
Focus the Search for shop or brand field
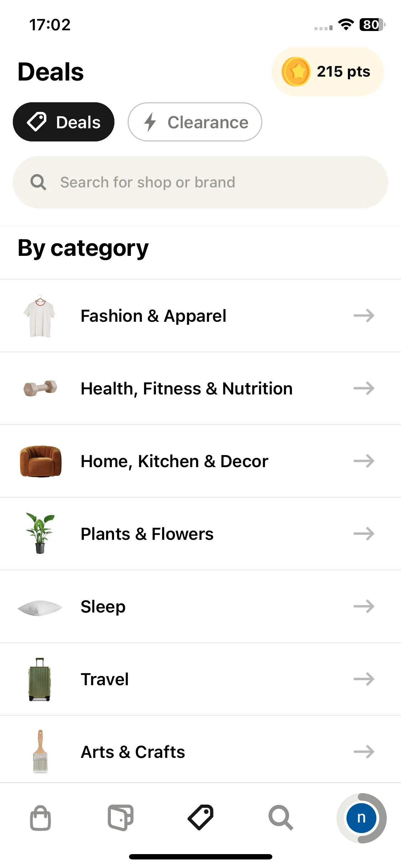[200, 182]
